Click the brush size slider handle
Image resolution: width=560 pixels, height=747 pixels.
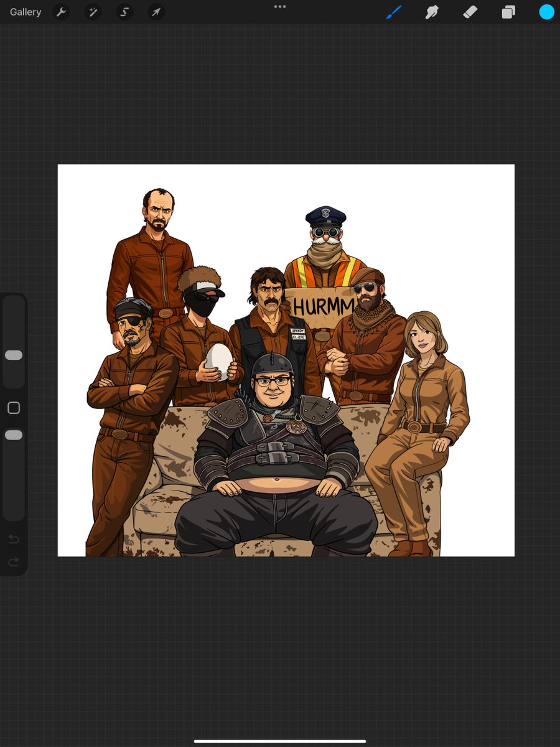pyautogui.click(x=14, y=355)
